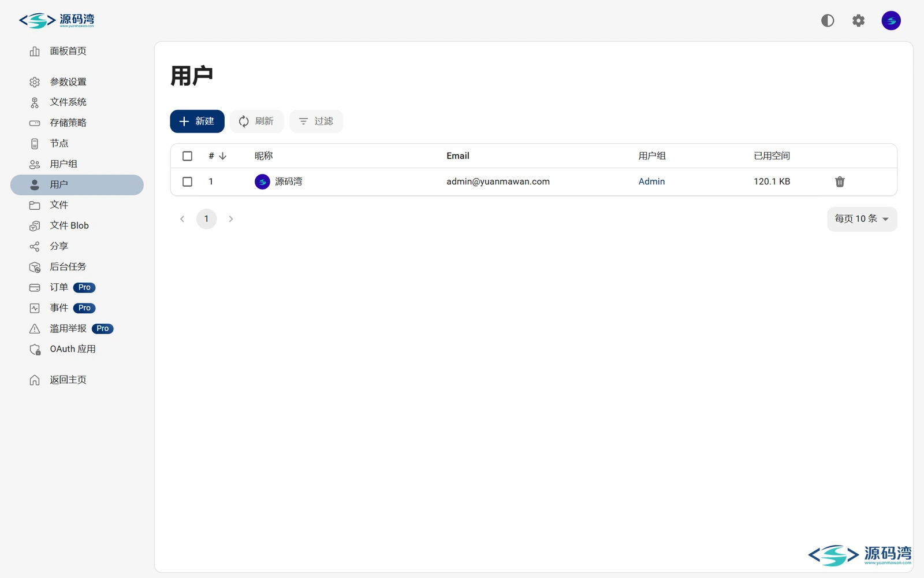The image size is (924, 578).
Task: Open 参数设置 menu item
Action: (77, 82)
